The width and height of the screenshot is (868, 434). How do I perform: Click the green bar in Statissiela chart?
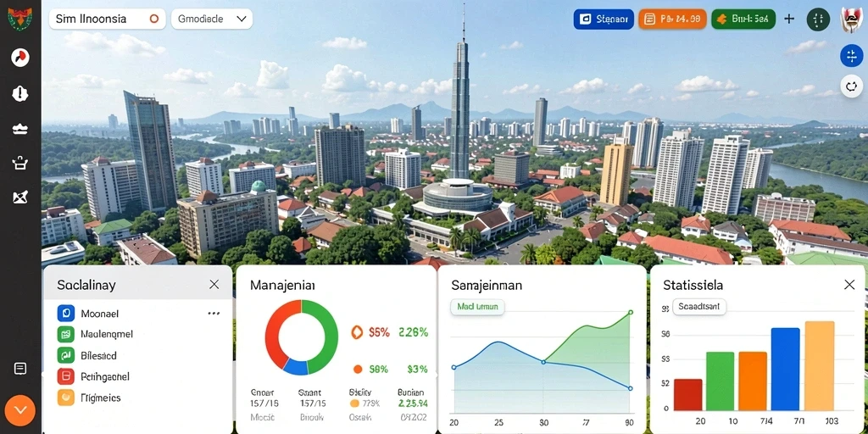[720, 381]
